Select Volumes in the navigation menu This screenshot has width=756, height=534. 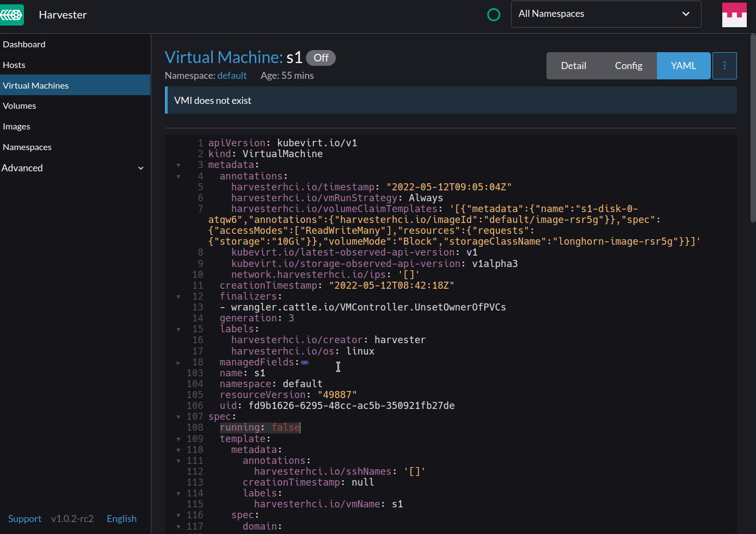coord(19,105)
